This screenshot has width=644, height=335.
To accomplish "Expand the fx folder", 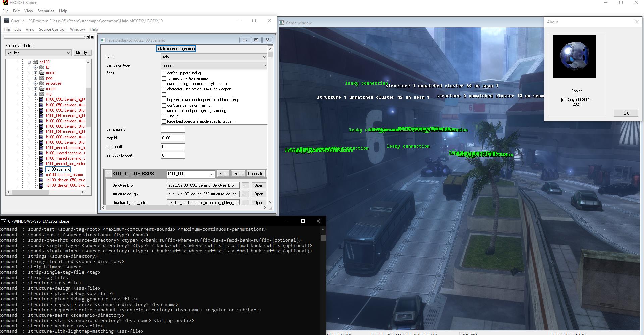I will (x=35, y=67).
